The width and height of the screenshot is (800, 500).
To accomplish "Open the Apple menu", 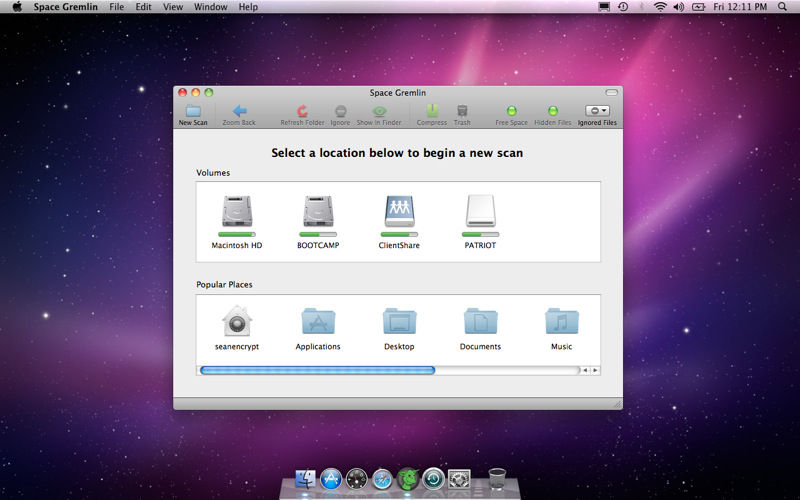I will pos(17,7).
